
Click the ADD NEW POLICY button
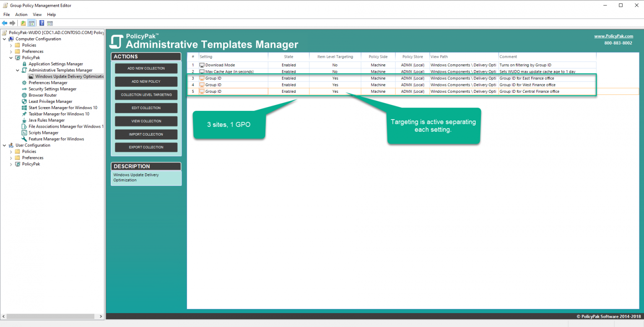pos(146,81)
